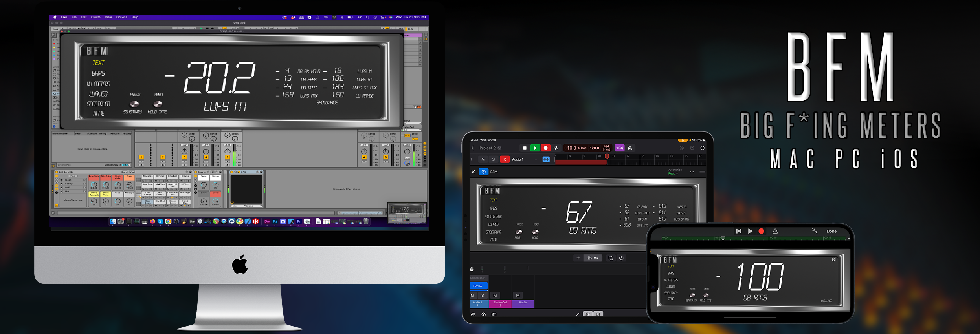Screen dimensions: 980x334
Task: Click FREEZE label in Mac BFM plugin
Action: (x=135, y=95)
